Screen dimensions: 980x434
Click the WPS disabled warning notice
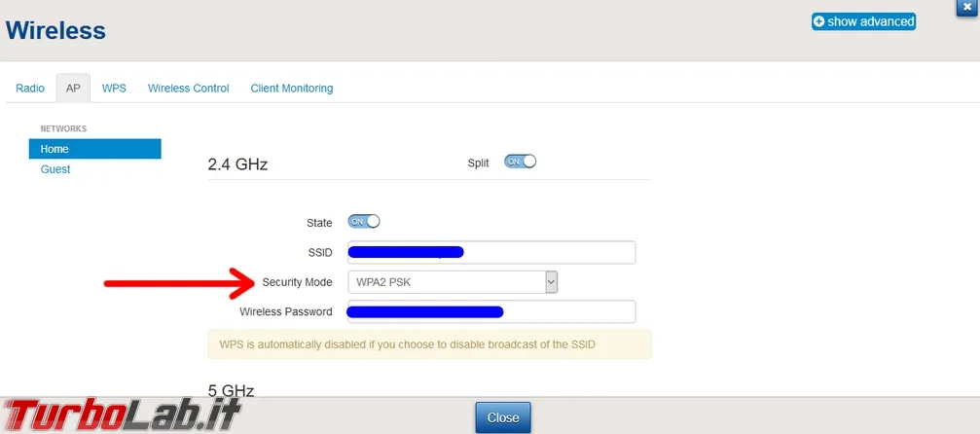click(429, 344)
